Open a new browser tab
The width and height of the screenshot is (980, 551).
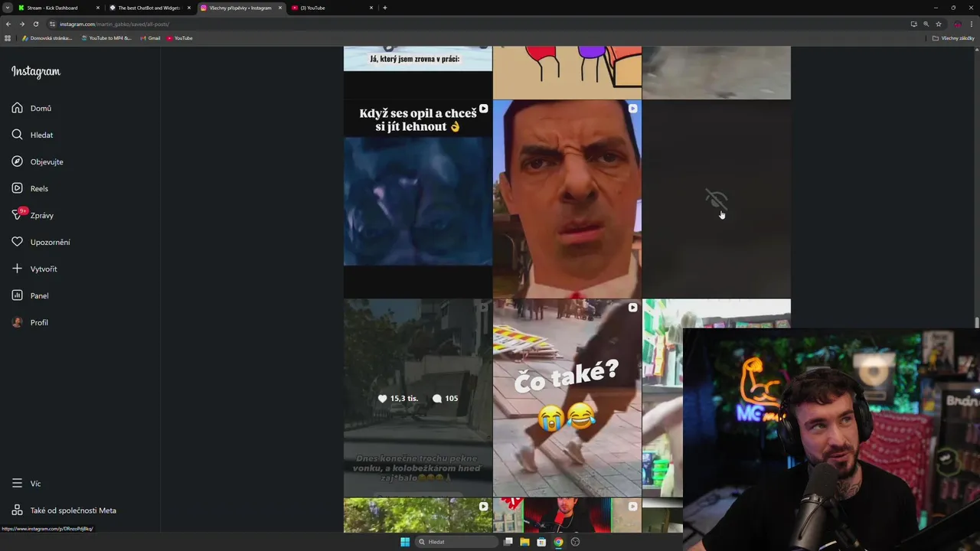pos(384,8)
